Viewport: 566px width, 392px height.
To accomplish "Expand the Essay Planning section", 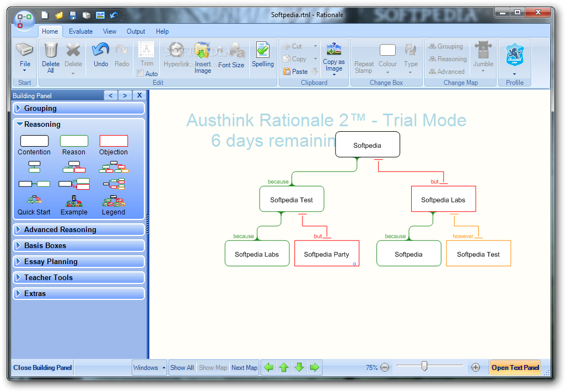I will click(x=79, y=261).
